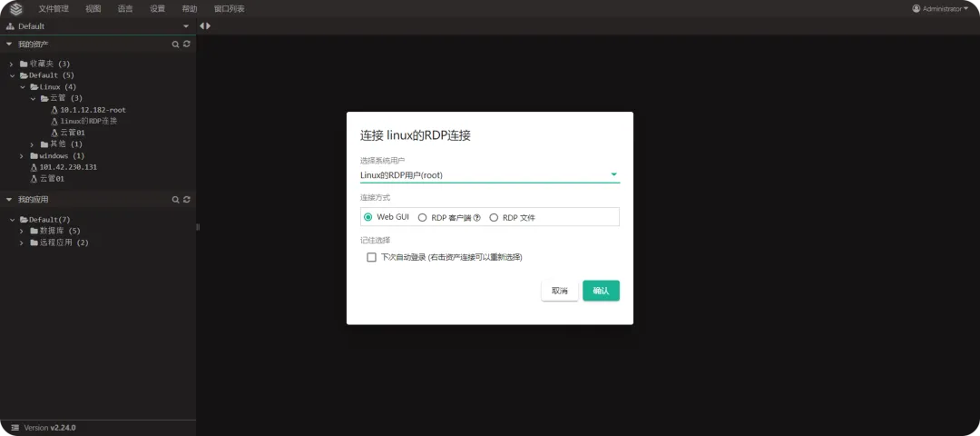Open the system user dropdown Linux的RDP用户(root)

click(489, 175)
